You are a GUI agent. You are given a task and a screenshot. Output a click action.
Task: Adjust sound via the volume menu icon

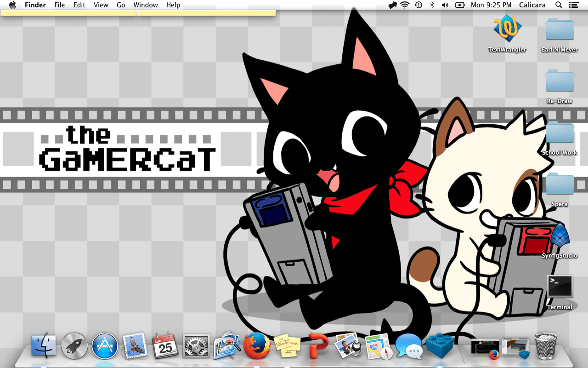[444, 5]
